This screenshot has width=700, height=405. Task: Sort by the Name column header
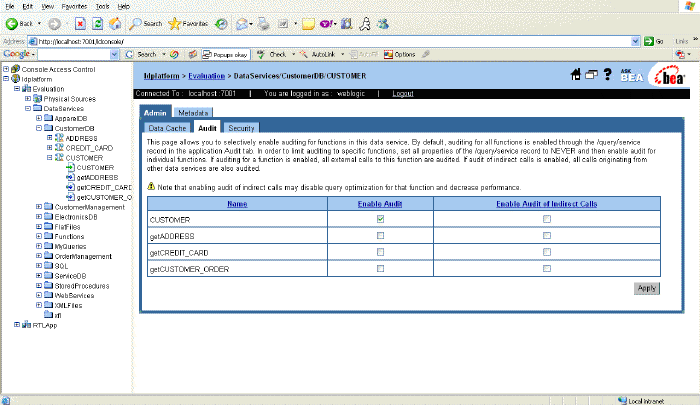pyautogui.click(x=237, y=204)
